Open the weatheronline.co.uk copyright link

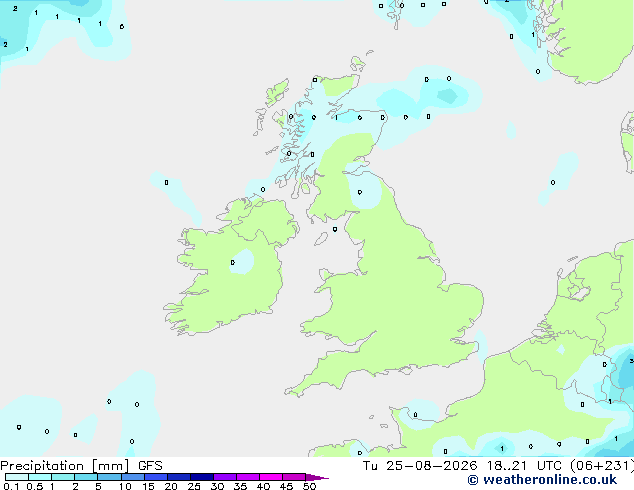pyautogui.click(x=542, y=479)
